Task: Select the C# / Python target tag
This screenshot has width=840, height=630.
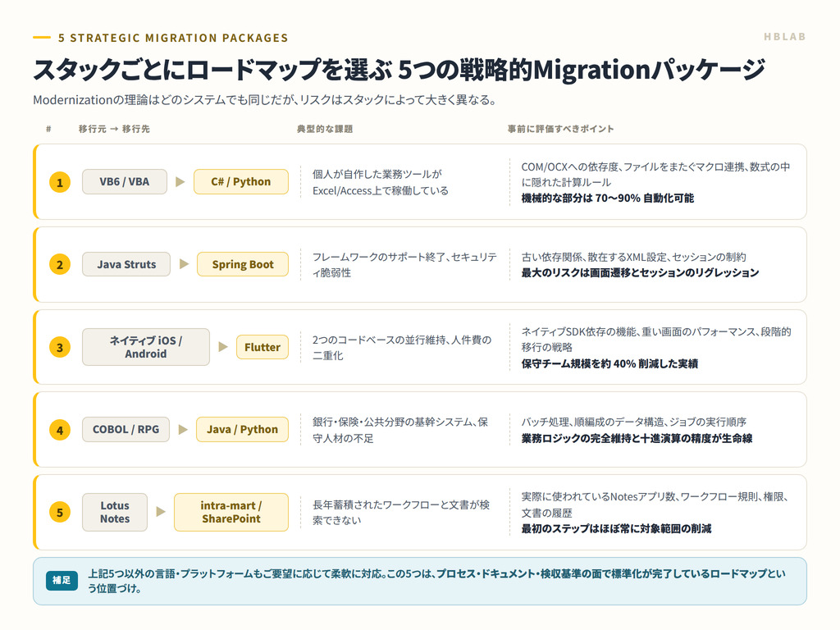Action: (x=241, y=181)
